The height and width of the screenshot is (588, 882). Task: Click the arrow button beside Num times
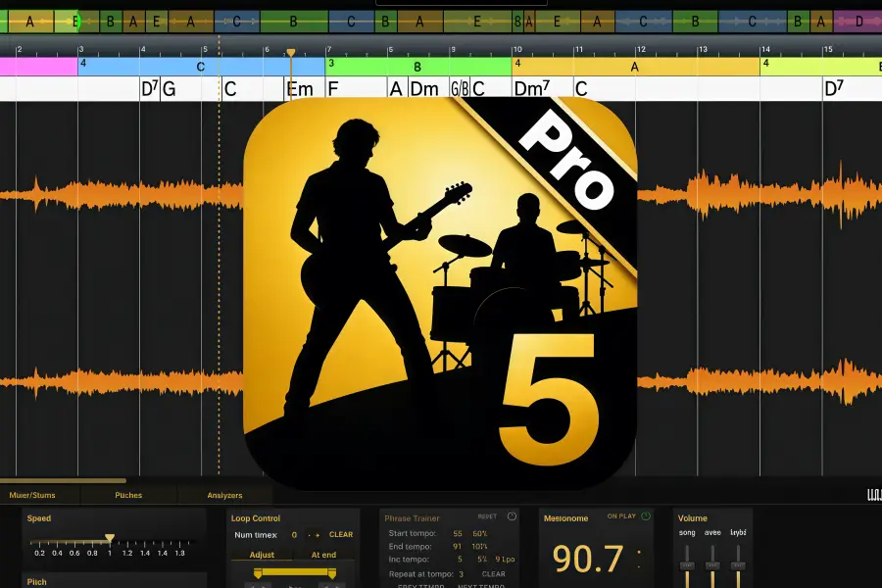click(x=314, y=534)
